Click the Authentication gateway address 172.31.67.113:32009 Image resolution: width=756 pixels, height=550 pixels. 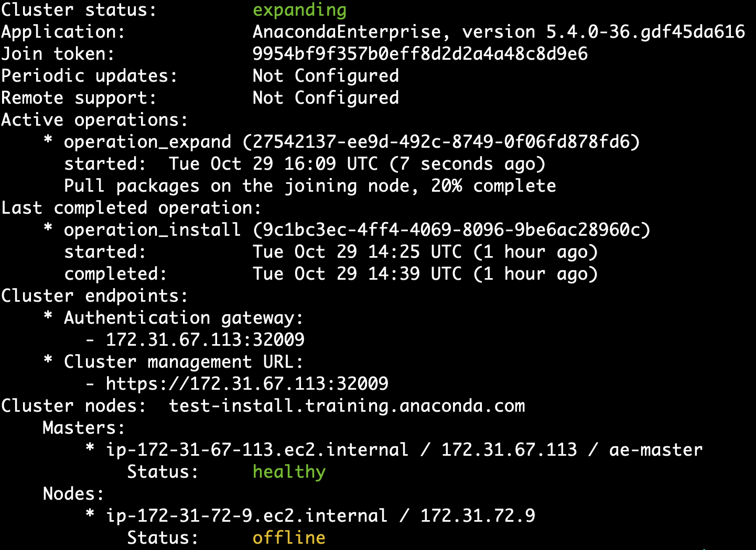205,340
